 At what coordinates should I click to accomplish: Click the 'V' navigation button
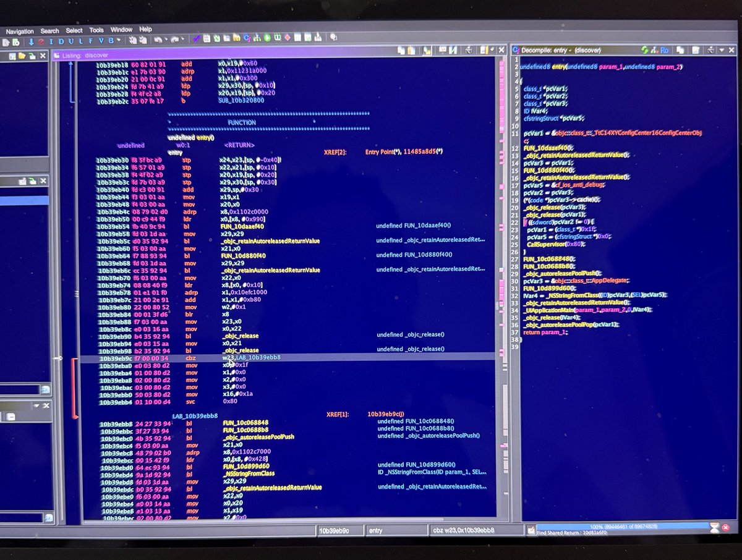[x=101, y=41]
